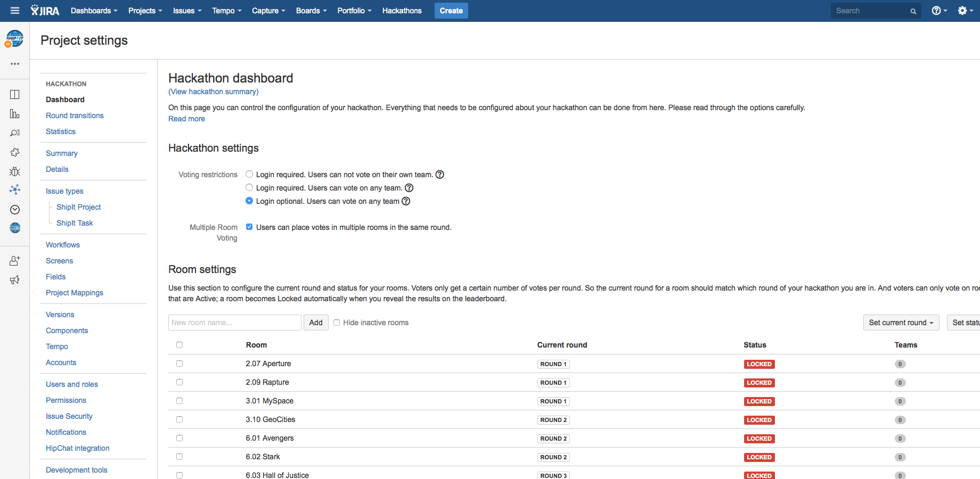Open the puzzle piece add-ons icon
This screenshot has height=479, width=980.
(15, 152)
